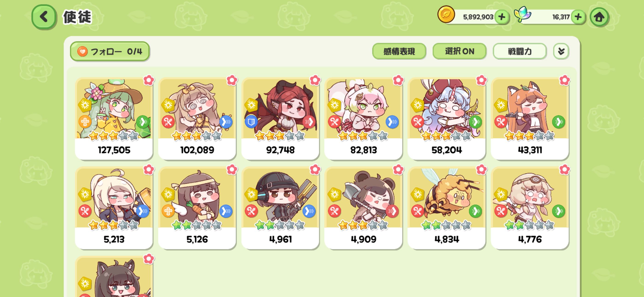Image resolution: width=644 pixels, height=297 pixels.
Task: Tap the flower badge on the 127,505 card
Action: tap(149, 80)
